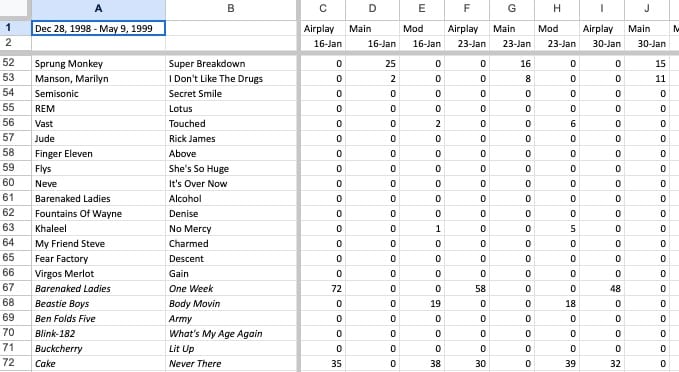Click the Airplay header in column C

pos(323,29)
